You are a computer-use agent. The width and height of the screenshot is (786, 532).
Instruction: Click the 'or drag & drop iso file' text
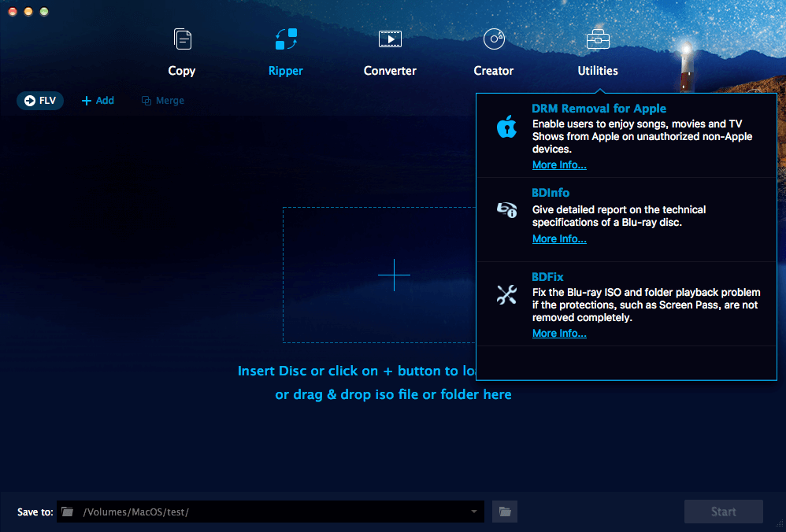tap(394, 394)
